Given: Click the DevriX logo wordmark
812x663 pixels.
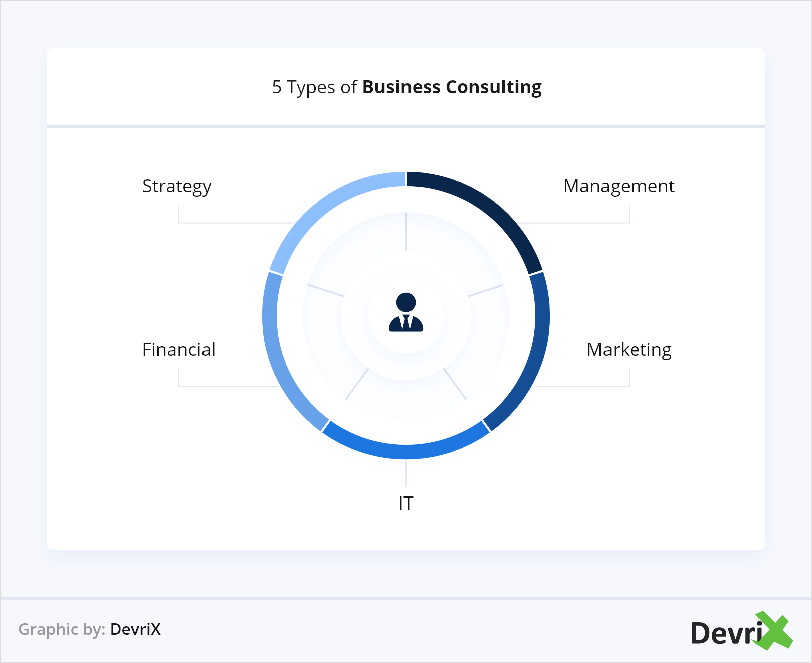Looking at the screenshot, I should click(x=727, y=633).
